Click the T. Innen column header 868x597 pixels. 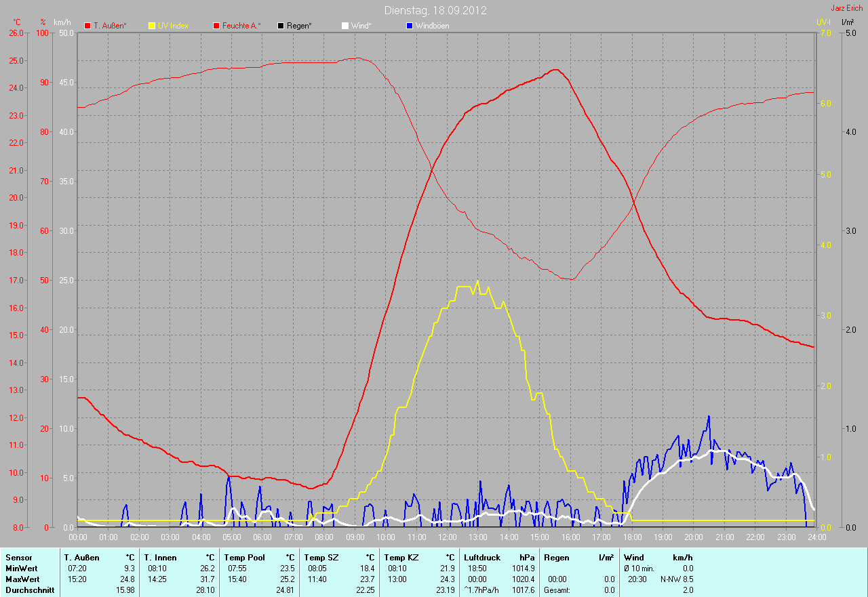point(160,557)
